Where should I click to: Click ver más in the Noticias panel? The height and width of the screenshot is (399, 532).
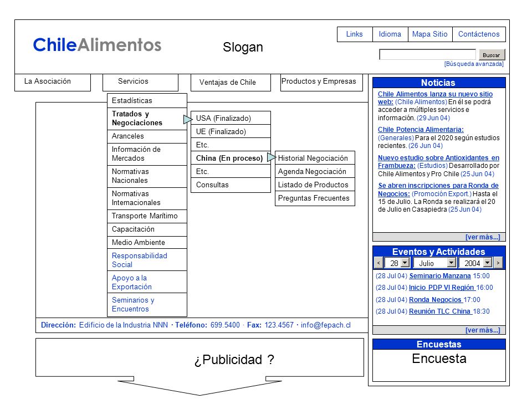click(483, 237)
